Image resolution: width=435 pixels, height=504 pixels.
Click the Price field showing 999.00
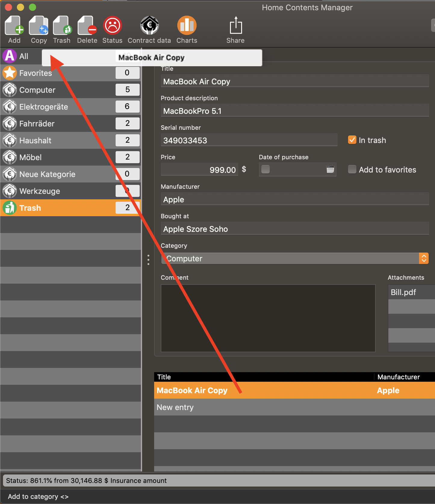click(x=199, y=170)
